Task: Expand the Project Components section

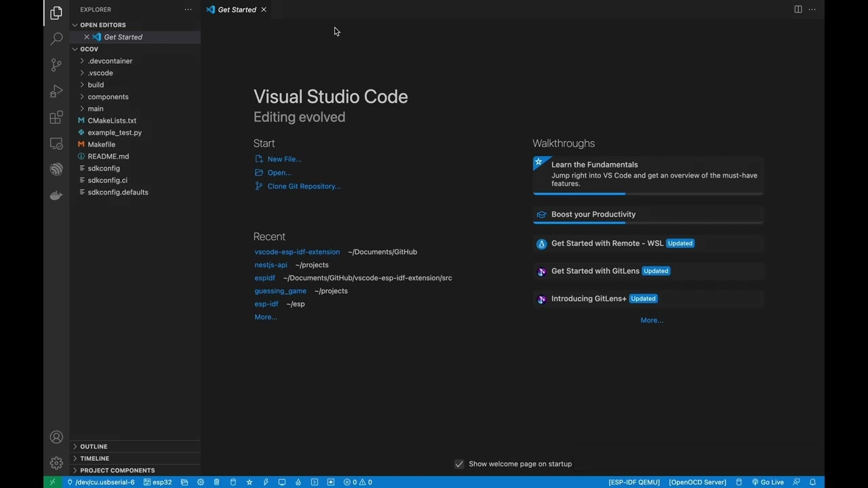Action: 135,470
